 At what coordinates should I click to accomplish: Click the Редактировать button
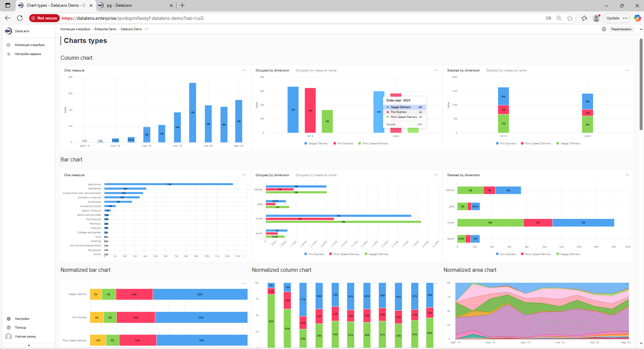pos(621,29)
